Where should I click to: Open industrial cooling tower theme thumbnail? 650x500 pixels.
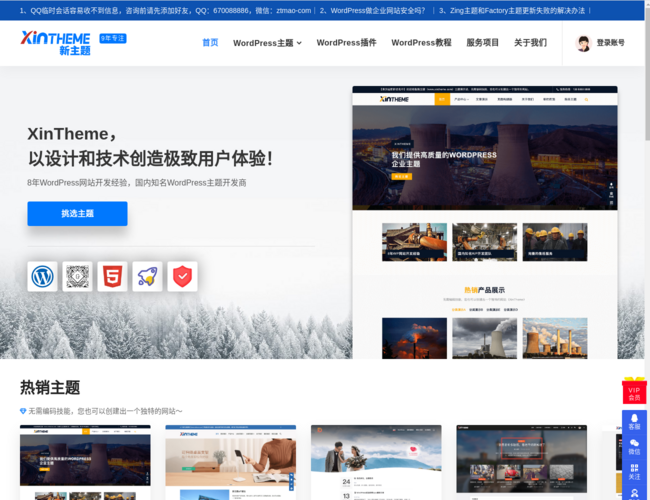pyautogui.click(x=85, y=462)
